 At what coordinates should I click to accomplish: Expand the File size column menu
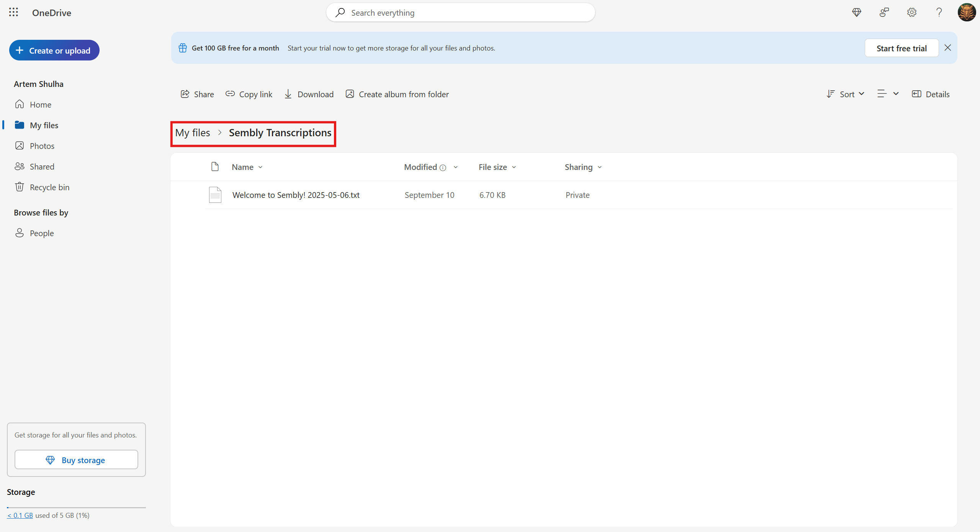click(497, 167)
